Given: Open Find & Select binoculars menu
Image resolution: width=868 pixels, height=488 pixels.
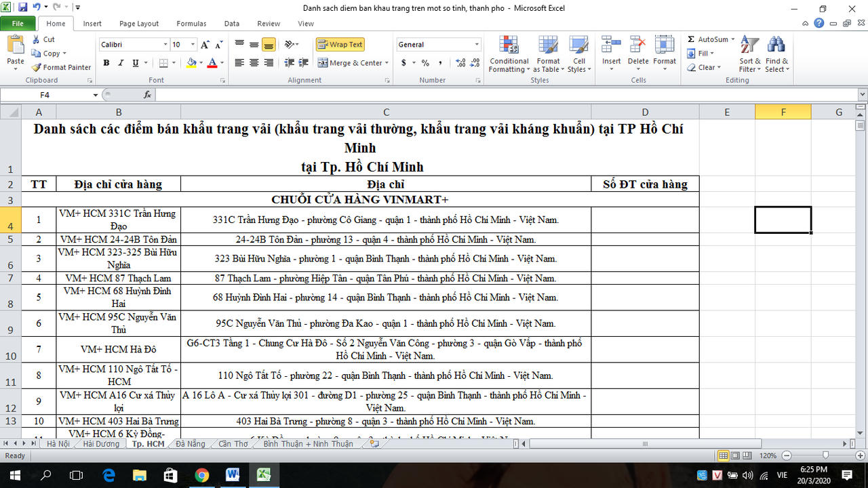Looking at the screenshot, I should point(776,54).
